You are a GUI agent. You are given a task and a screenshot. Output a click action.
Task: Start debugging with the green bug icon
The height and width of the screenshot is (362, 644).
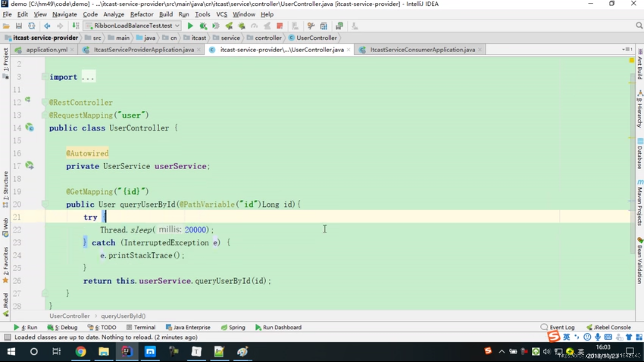coord(203,26)
